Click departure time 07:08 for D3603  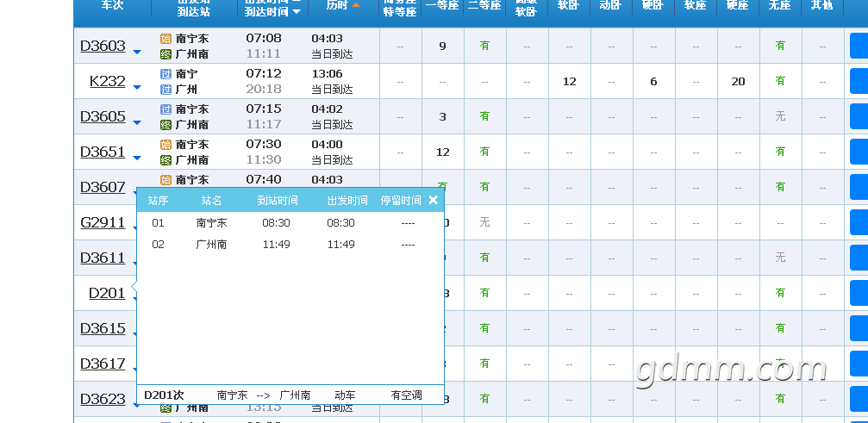pyautogui.click(x=264, y=38)
